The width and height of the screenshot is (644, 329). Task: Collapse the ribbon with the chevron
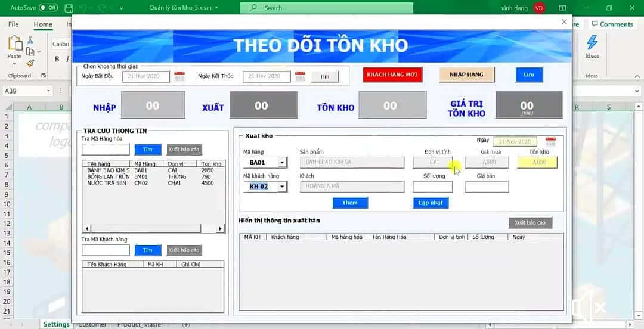tap(637, 76)
